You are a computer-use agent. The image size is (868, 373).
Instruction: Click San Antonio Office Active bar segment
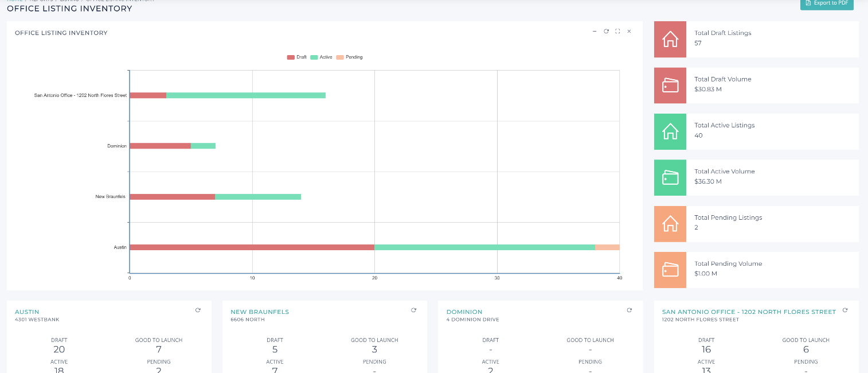[x=246, y=95]
